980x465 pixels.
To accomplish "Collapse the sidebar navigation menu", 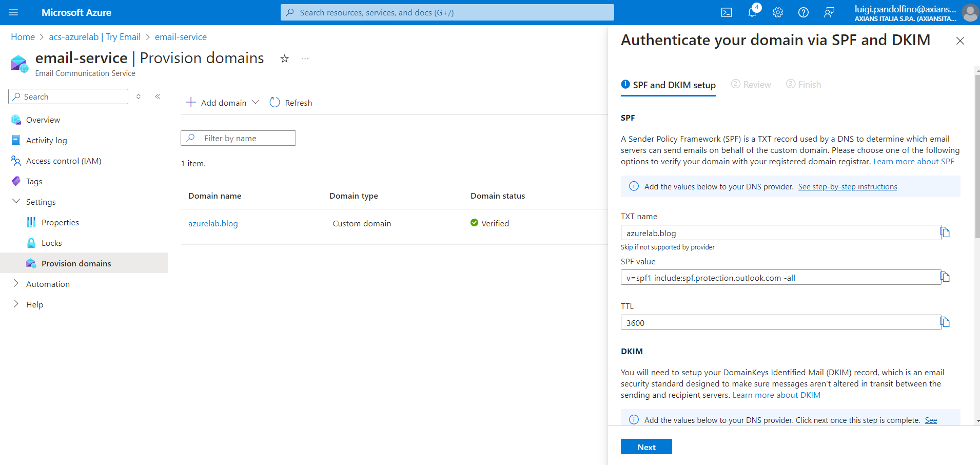I will [158, 96].
